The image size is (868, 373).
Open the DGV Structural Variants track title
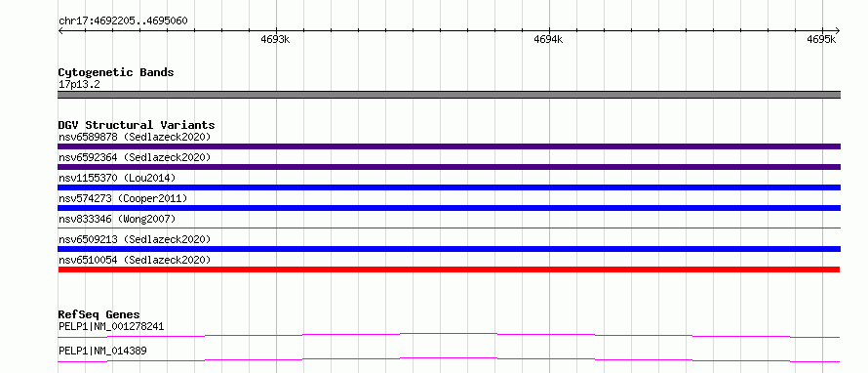pyautogui.click(x=137, y=125)
